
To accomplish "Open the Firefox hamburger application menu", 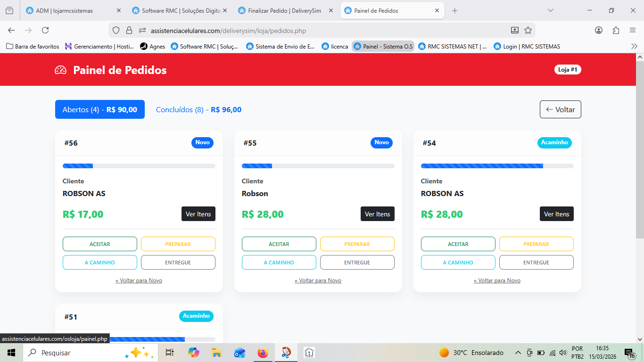I will pyautogui.click(x=633, y=30).
